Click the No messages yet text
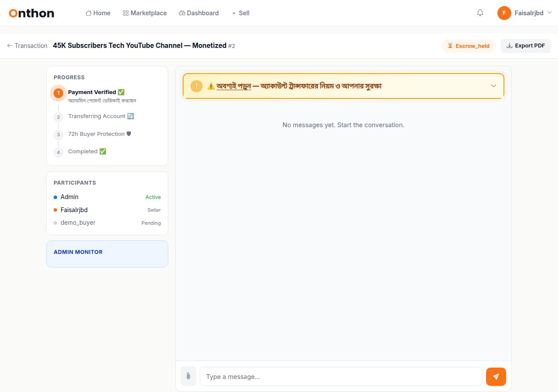 [344, 125]
